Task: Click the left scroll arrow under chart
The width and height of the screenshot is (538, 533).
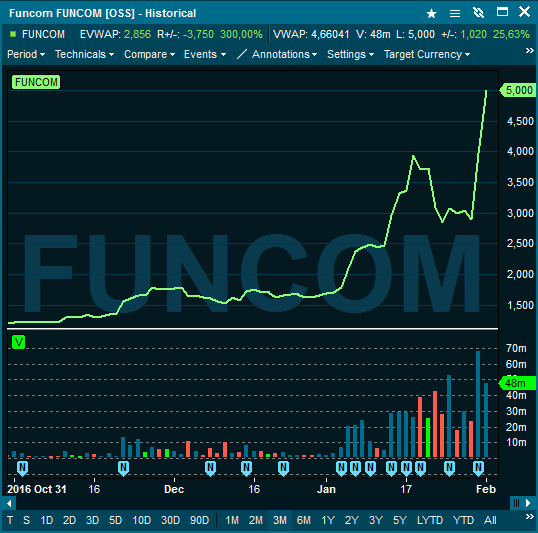Action: [9, 503]
